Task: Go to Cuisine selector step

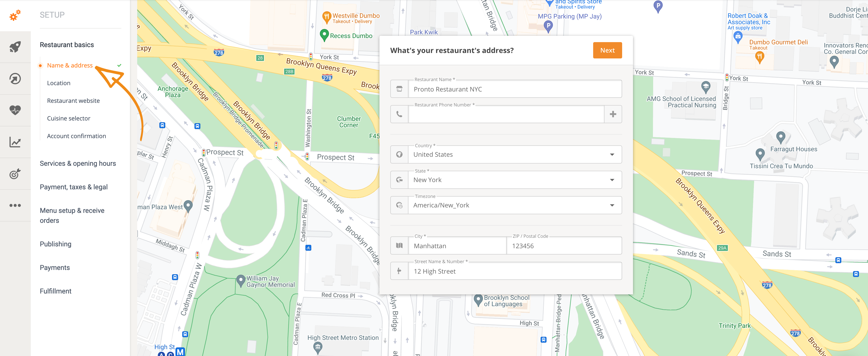Action: point(69,118)
